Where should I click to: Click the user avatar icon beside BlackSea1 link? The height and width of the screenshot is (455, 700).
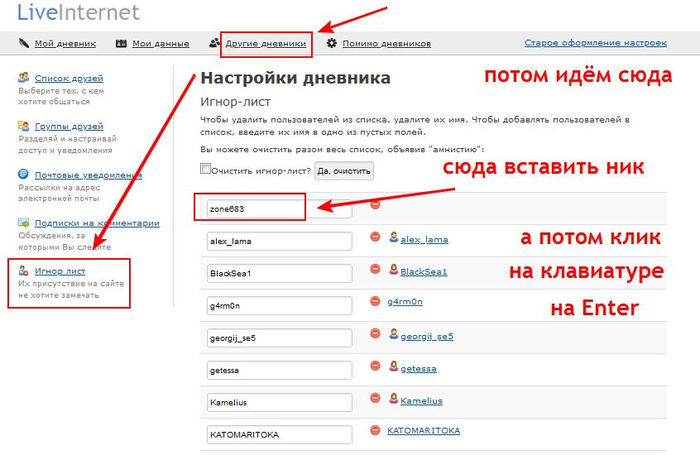[393, 269]
